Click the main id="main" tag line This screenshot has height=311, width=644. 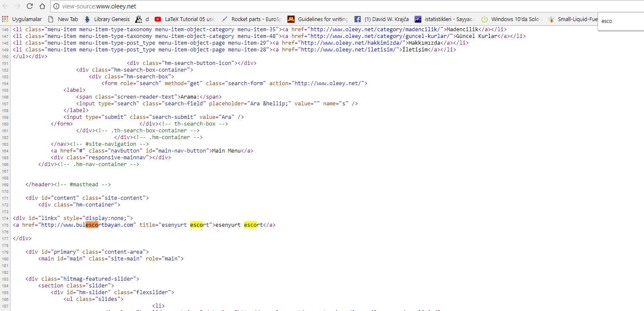pyautogui.click(x=111, y=259)
